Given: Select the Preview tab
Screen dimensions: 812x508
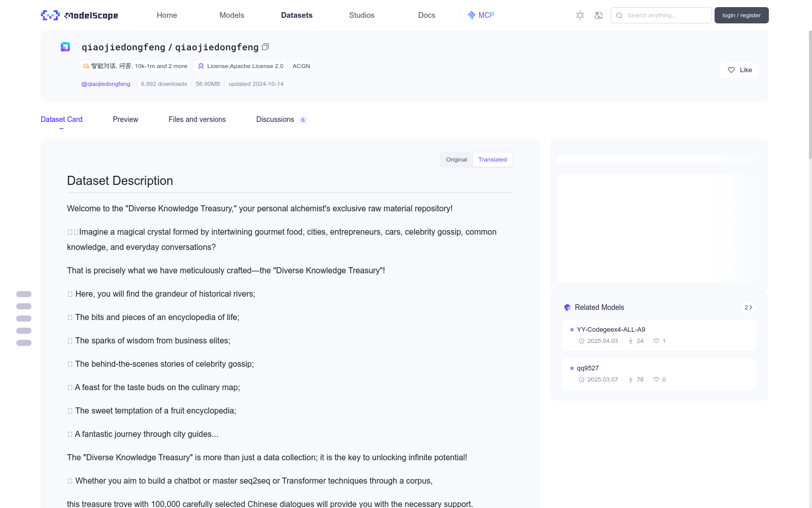Looking at the screenshot, I should coord(125,119).
